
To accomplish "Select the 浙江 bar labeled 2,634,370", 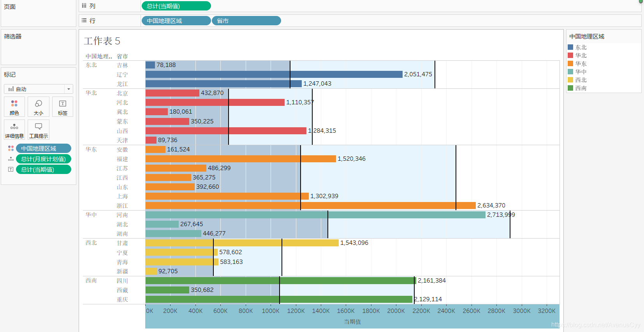I will tap(311, 206).
